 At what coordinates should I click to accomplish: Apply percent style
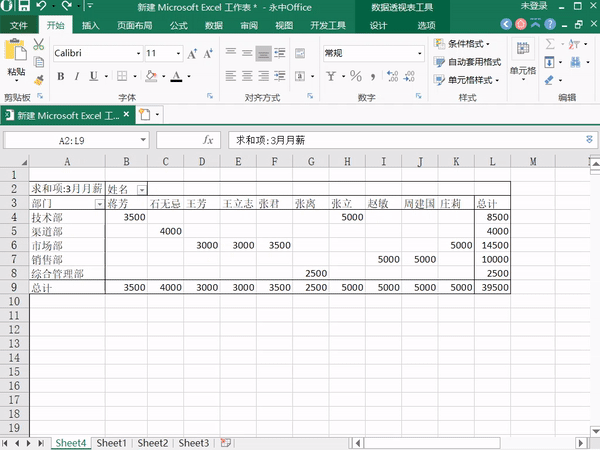click(x=355, y=76)
